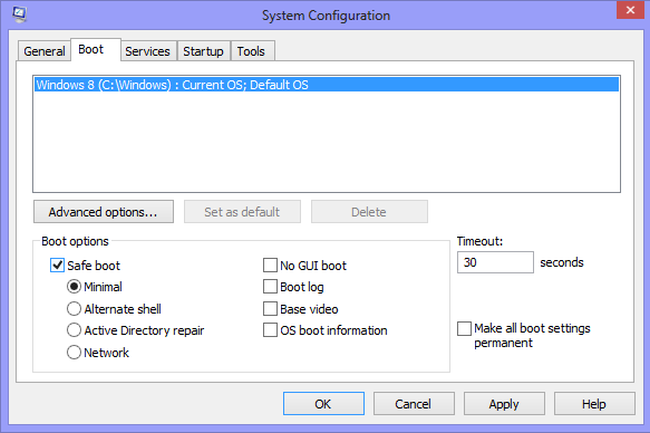
Task: Enable OS boot information
Action: point(270,330)
